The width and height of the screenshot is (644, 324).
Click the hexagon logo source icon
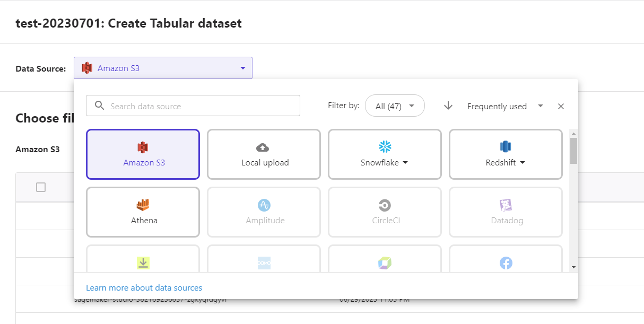[x=385, y=263]
